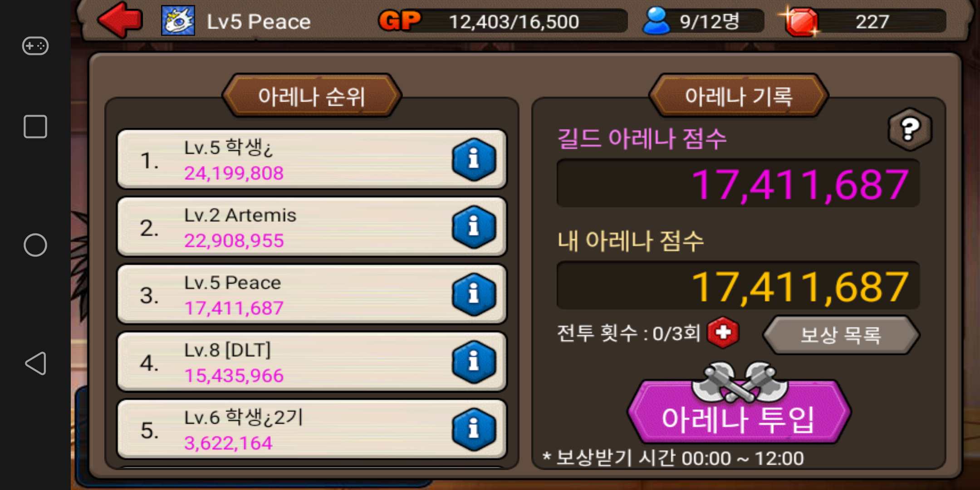Screen dimensions: 980x490
Task: Open info for rank 1 guild 학생¿
Action: tap(474, 159)
